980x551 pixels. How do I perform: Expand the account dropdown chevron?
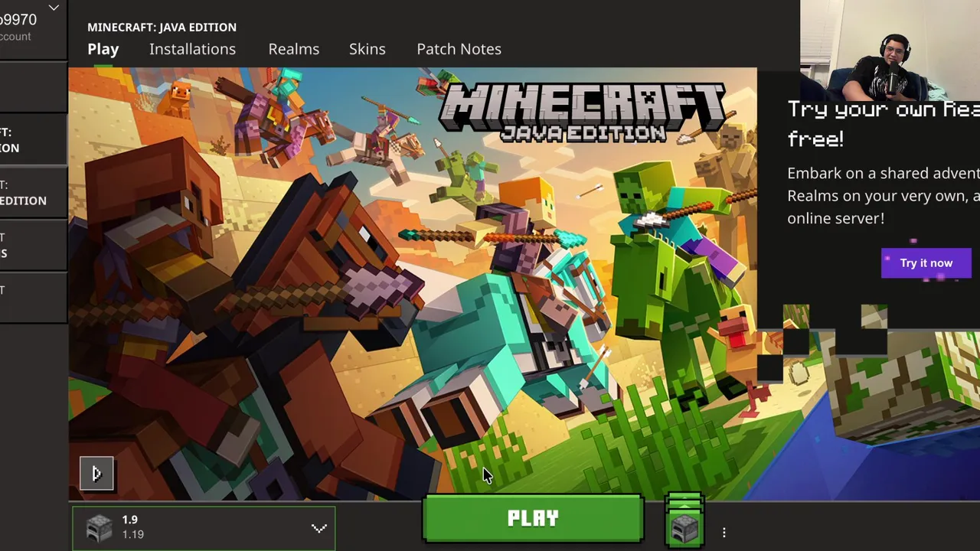(54, 8)
